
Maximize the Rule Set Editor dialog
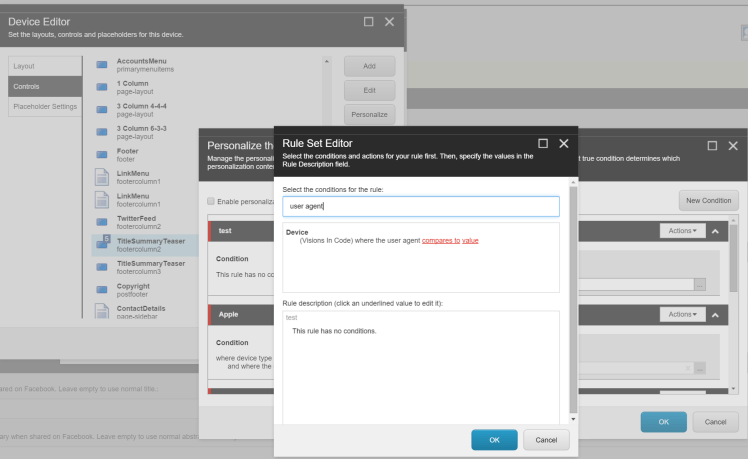point(543,143)
